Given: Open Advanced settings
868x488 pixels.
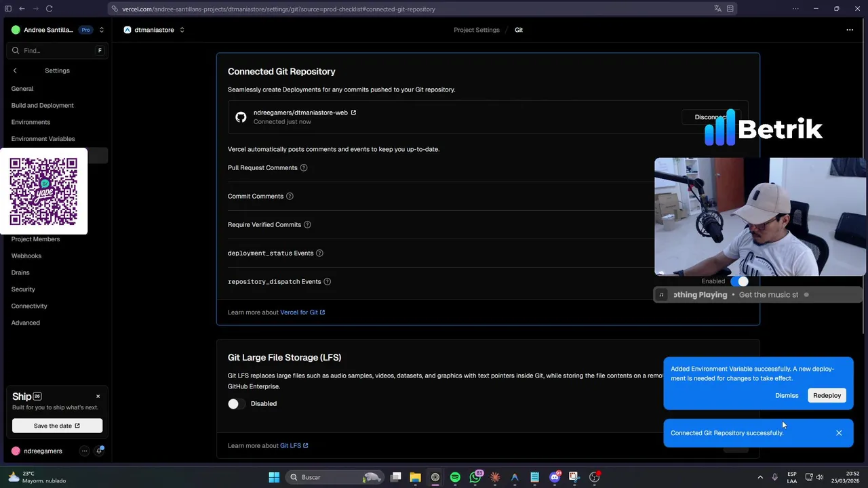Looking at the screenshot, I should [26, 323].
